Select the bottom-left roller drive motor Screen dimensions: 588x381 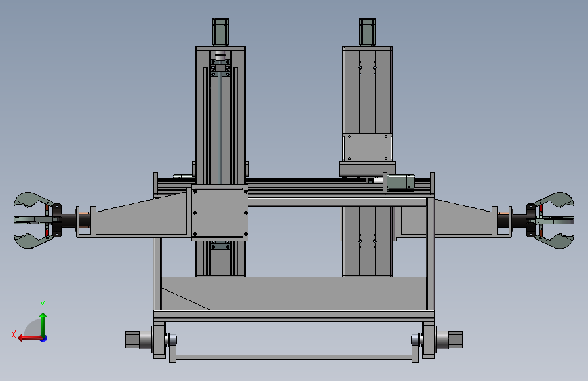[x=139, y=340]
